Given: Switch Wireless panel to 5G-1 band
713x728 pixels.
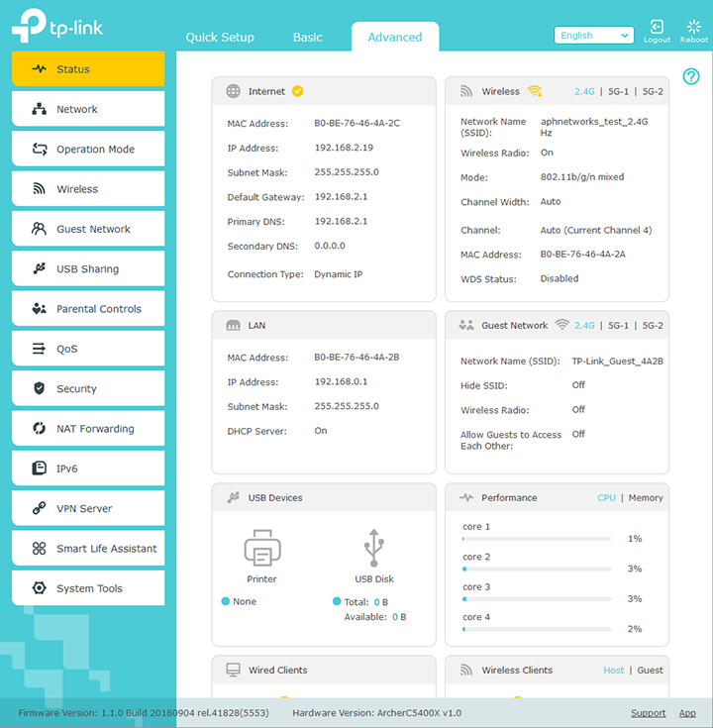Looking at the screenshot, I should pos(618,91).
